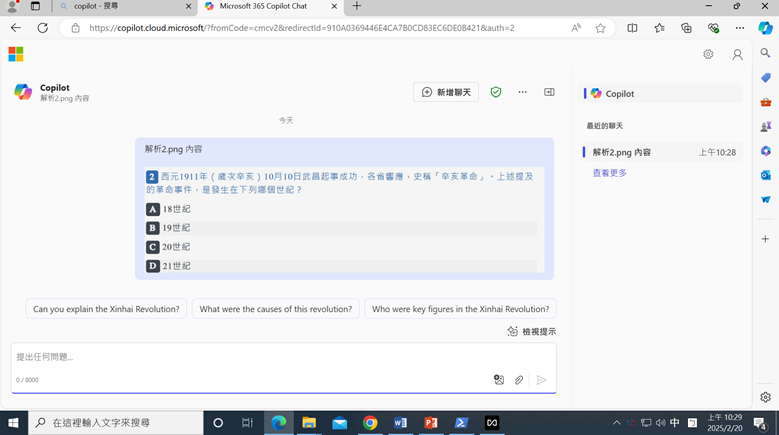Open File Explorer from taskbar
Screen dimensions: 779x435
309,423
